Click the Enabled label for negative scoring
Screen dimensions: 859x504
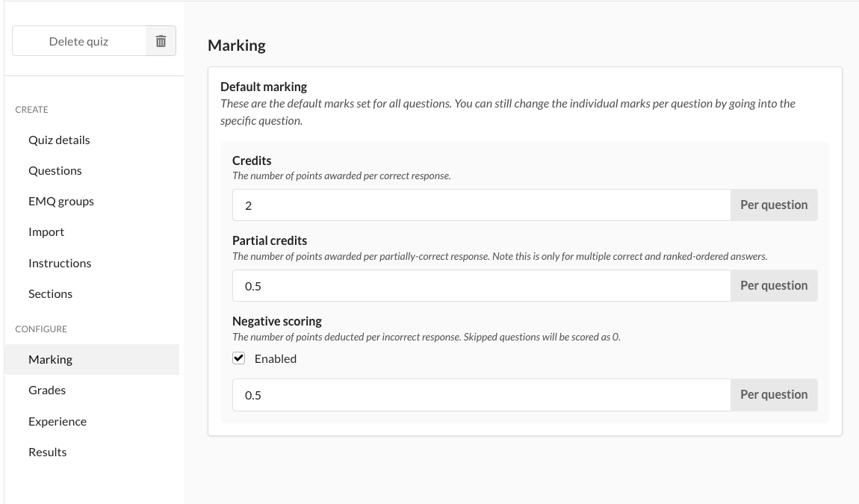(276, 358)
